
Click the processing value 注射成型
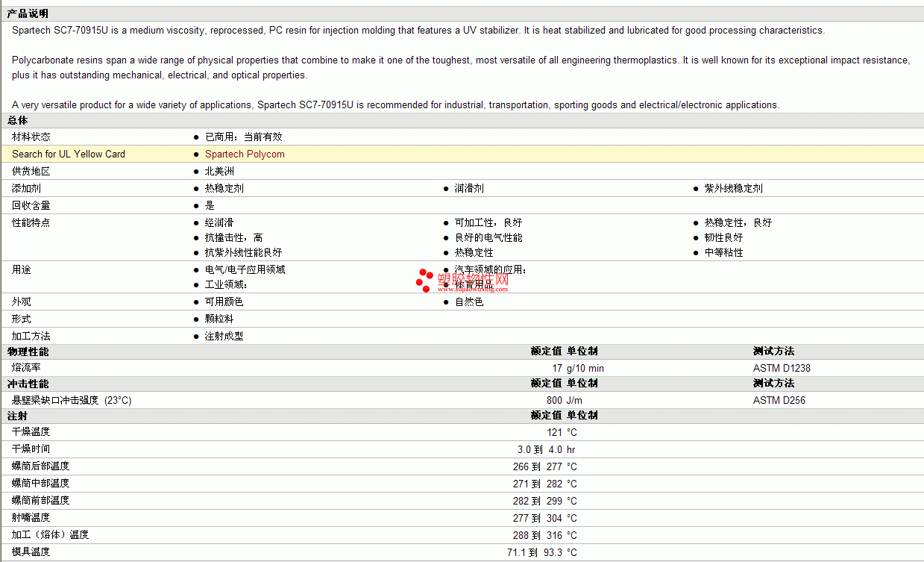pos(224,336)
